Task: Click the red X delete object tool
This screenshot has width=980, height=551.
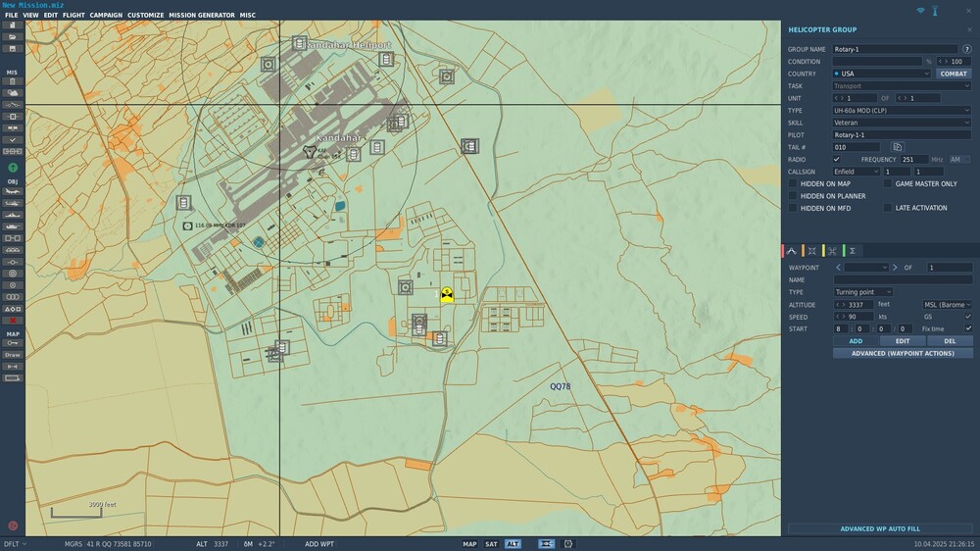Action: pos(12,321)
